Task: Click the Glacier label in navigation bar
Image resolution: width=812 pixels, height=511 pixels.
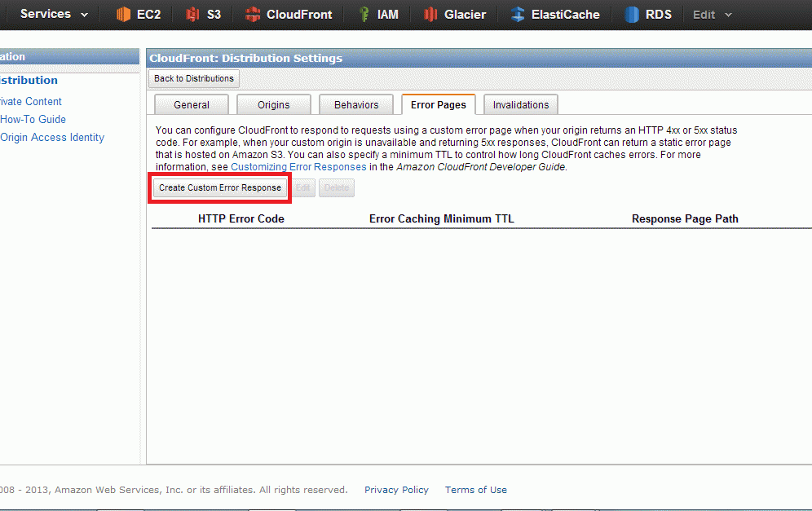Action: 465,15
